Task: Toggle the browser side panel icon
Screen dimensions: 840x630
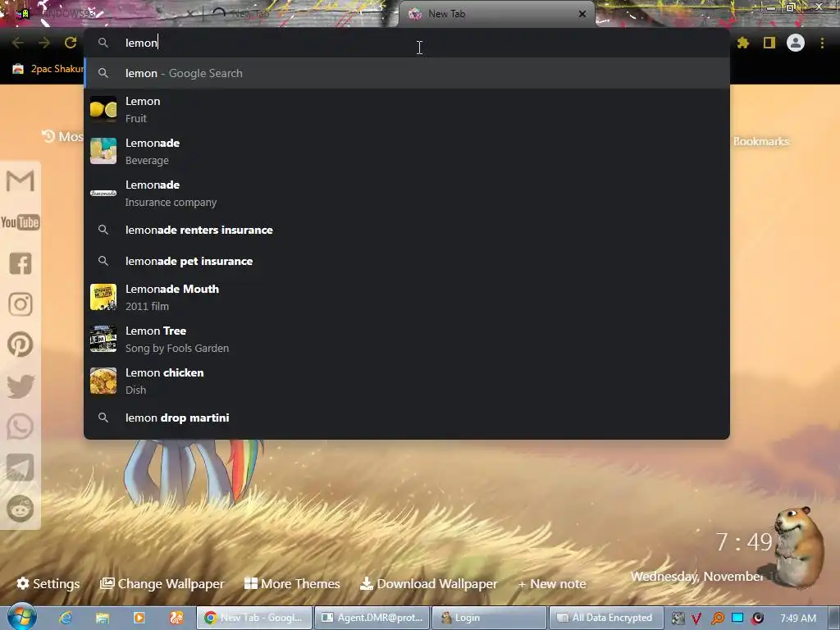Action: pos(769,43)
